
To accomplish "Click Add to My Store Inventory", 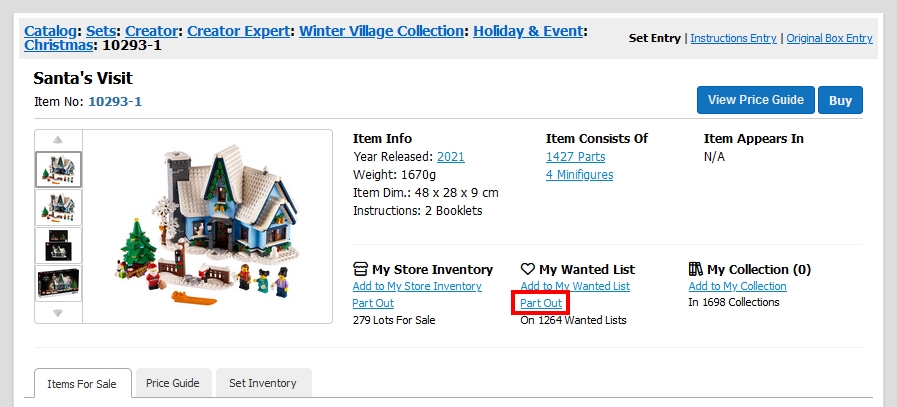I will (x=417, y=286).
